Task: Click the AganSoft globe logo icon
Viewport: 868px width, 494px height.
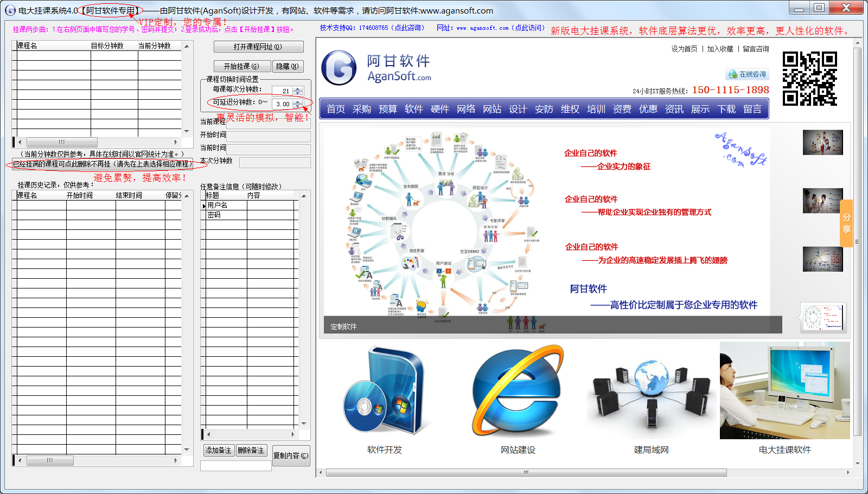Action: [339, 68]
